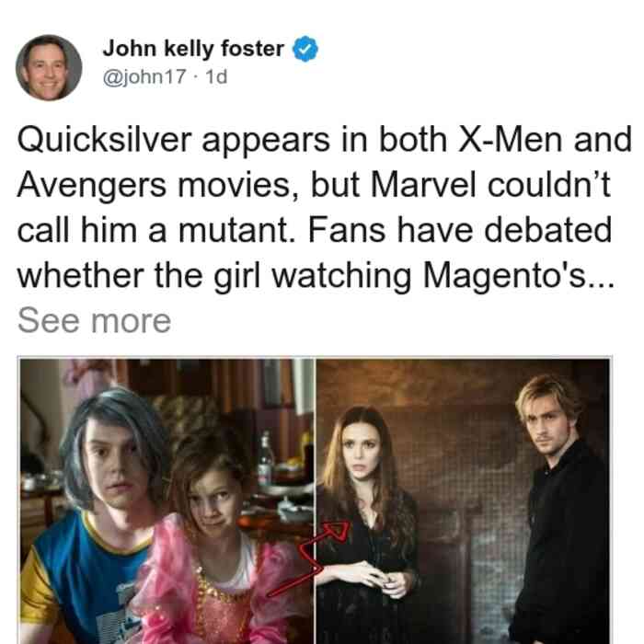Click the blue verified checkmark badge

(305, 49)
